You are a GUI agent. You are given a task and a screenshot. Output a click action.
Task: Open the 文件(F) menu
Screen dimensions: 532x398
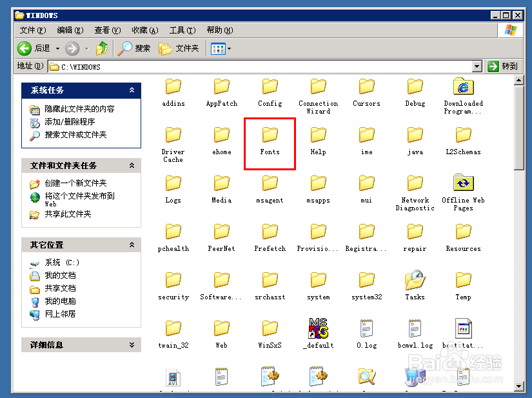click(33, 30)
